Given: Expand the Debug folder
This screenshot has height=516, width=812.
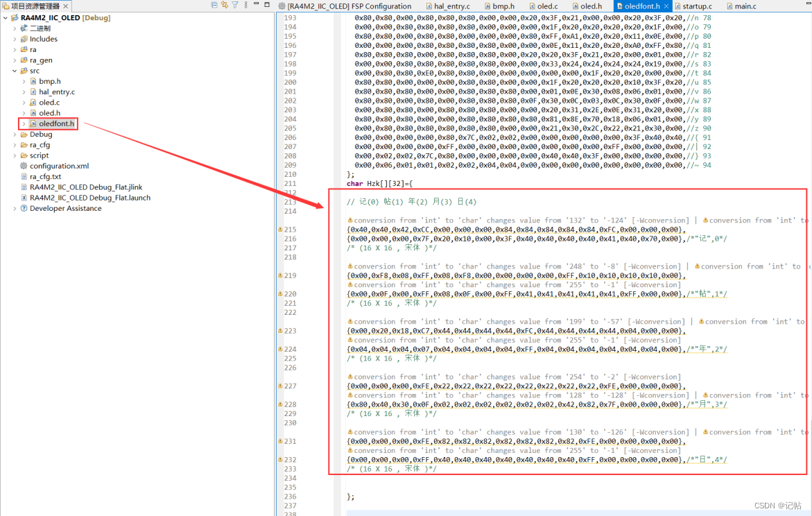Looking at the screenshot, I should point(15,134).
